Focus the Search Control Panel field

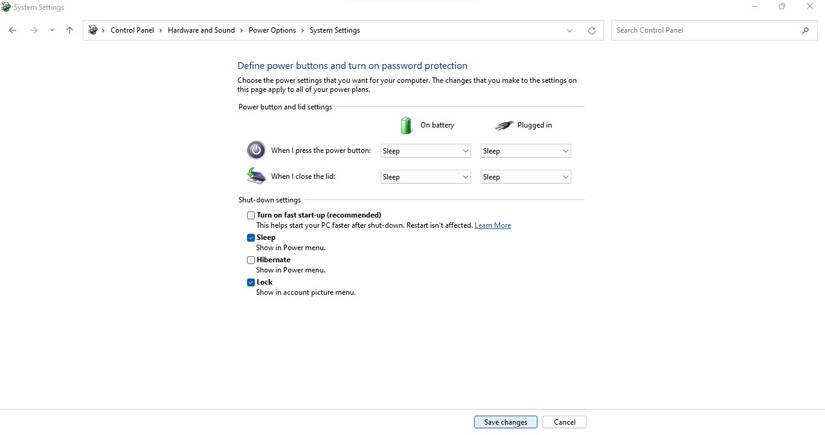pos(714,31)
